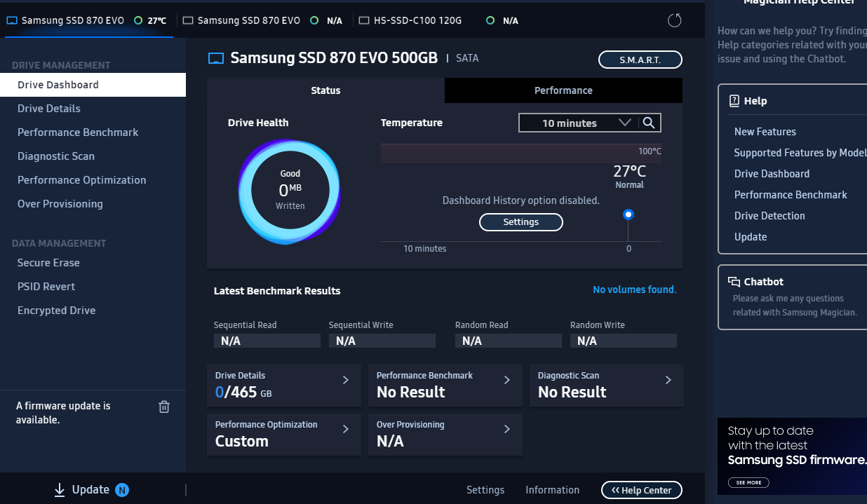Click the Chatbot ask me any questions panel
The image size is (867, 504).
tap(793, 297)
